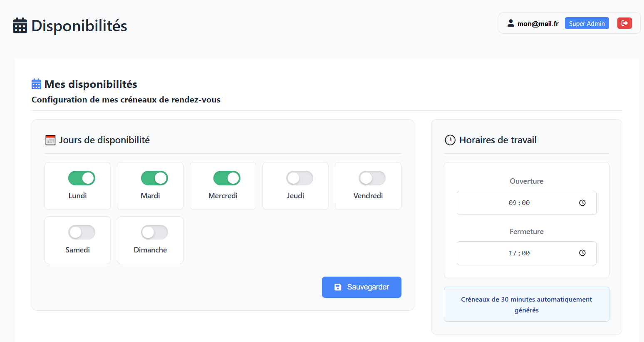Click the calendar icon beside Disponibilités title
644x342 pixels.
point(20,26)
